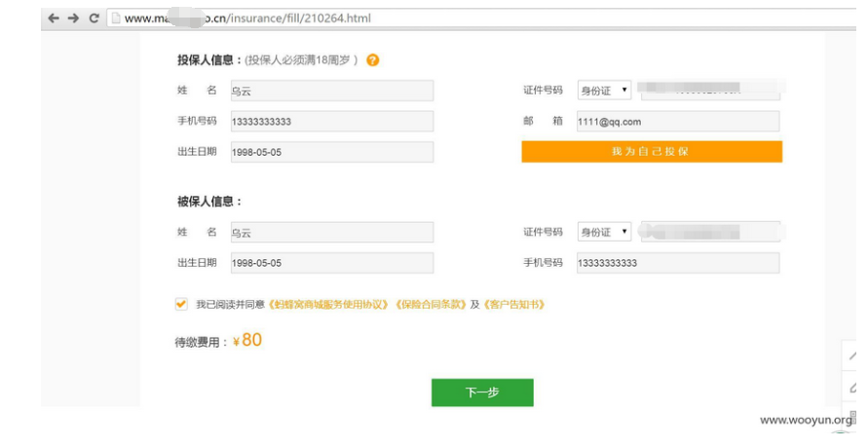Click the URL in the address bar
The height and width of the screenshot is (448, 868).
(247, 18)
